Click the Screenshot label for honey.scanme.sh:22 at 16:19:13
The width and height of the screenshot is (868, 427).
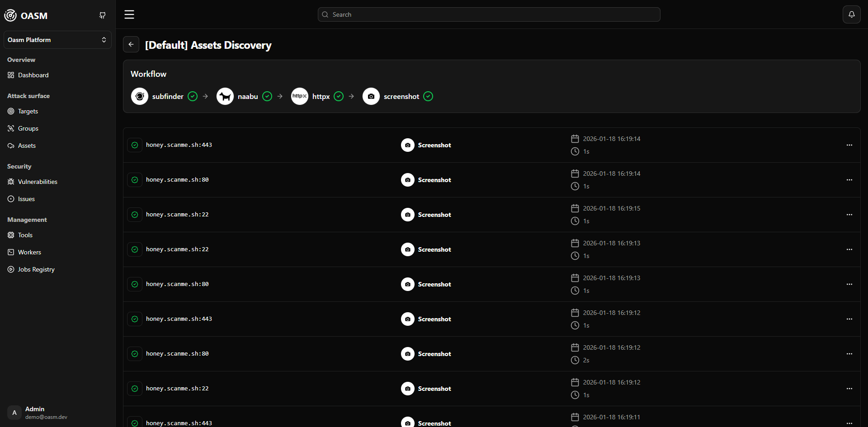point(434,249)
